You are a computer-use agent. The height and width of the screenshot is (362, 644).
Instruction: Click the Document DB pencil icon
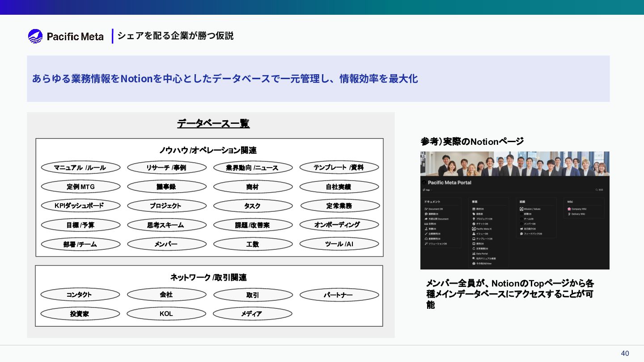[426, 209]
